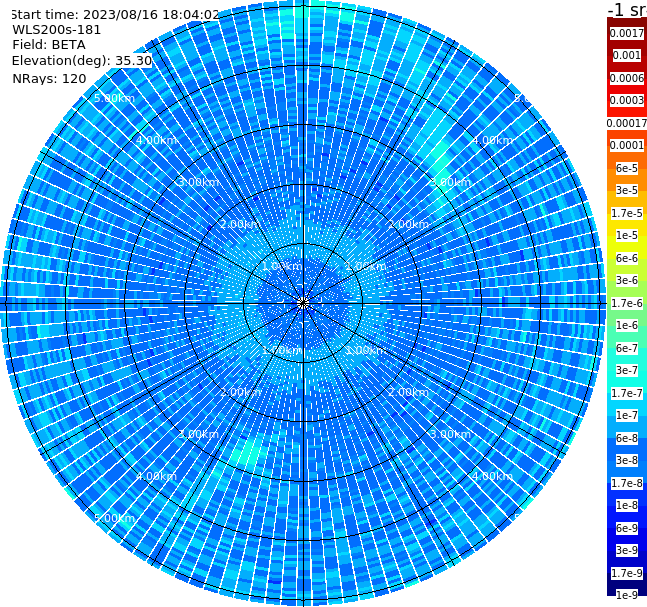Click the 3e-6 colorbar label
The width and height of the screenshot is (647, 607).
click(x=627, y=280)
